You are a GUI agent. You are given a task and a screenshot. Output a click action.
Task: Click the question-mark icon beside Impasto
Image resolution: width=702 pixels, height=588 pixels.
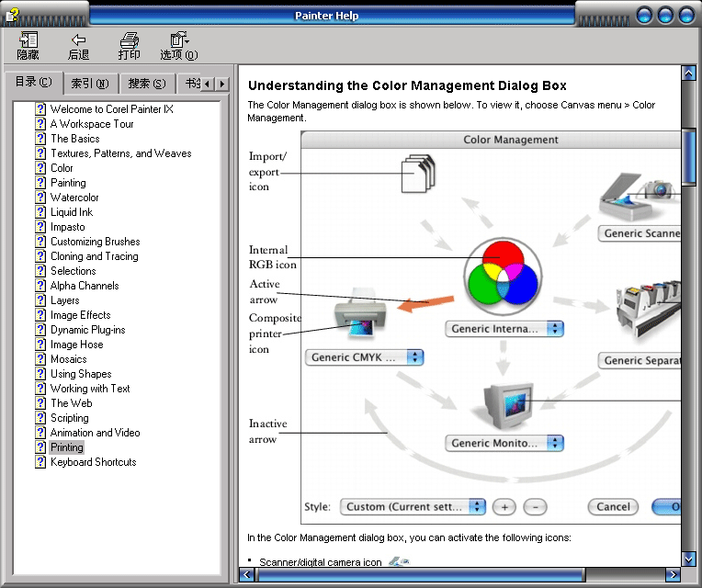(40, 227)
